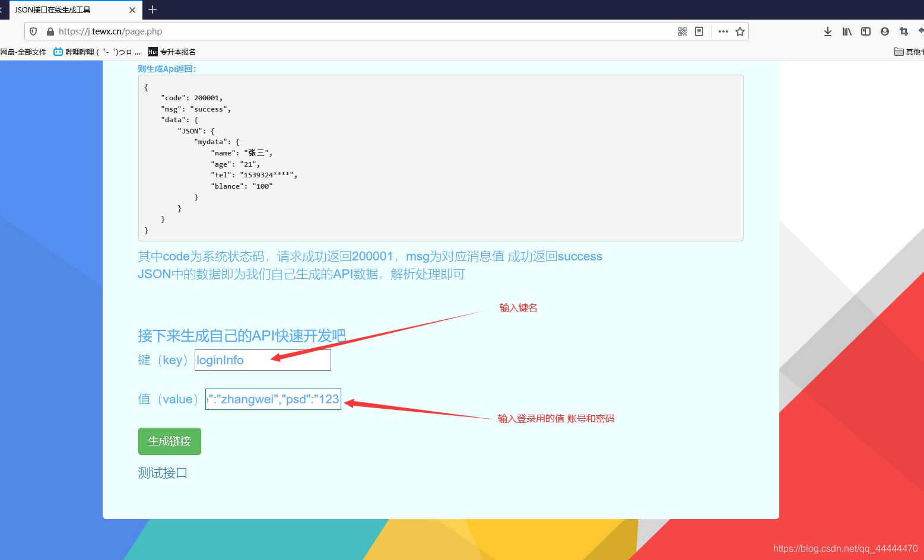Screen dimensions: 924x560
Task: Click the "age": "21" line
Action: [236, 164]
